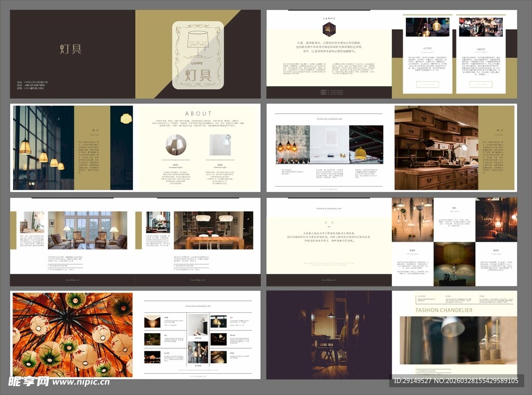Open the colorful paper lanterns photo
This screenshot has width=532, height=395.
coord(72,335)
